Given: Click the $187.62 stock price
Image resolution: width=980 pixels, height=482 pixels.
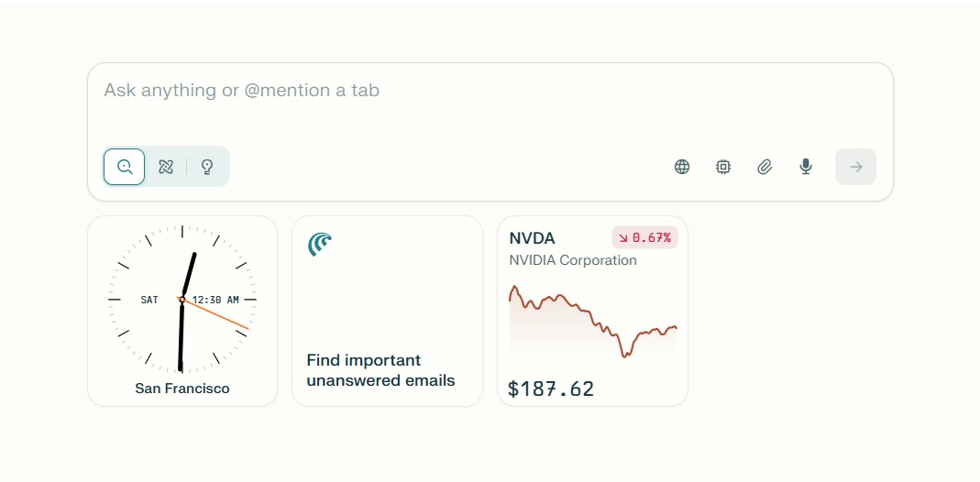Looking at the screenshot, I should (x=551, y=389).
